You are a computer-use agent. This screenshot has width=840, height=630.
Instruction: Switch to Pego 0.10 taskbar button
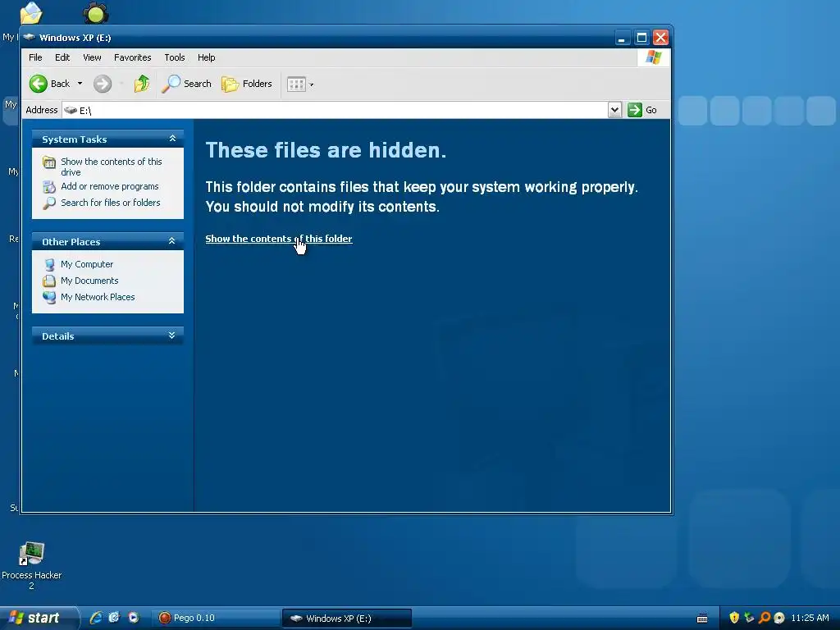click(216, 619)
